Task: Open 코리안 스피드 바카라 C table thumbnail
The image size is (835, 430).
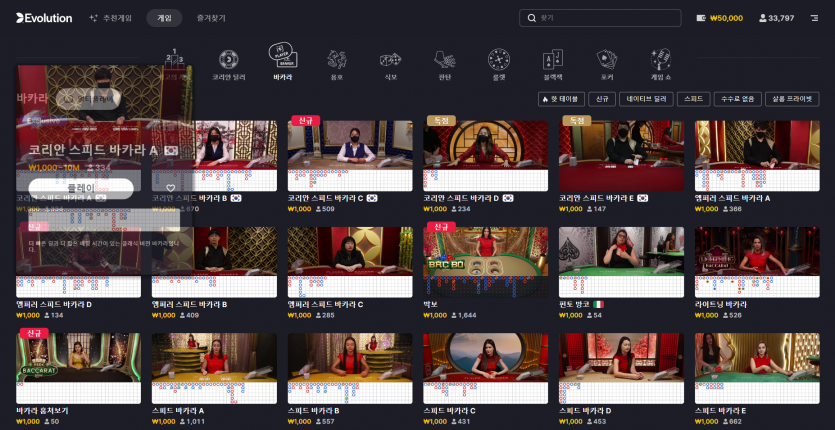Action: [x=350, y=156]
